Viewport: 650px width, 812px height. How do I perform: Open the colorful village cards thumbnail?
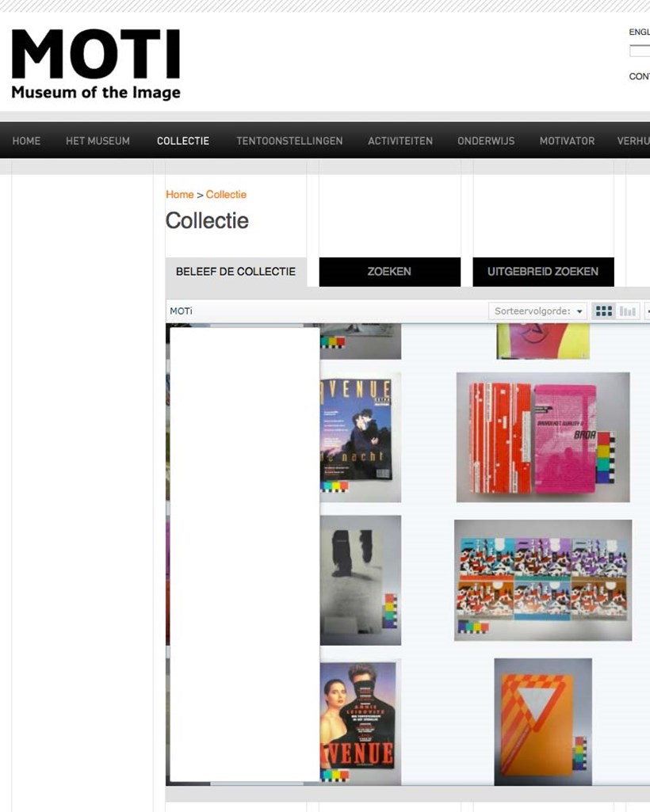tap(543, 580)
